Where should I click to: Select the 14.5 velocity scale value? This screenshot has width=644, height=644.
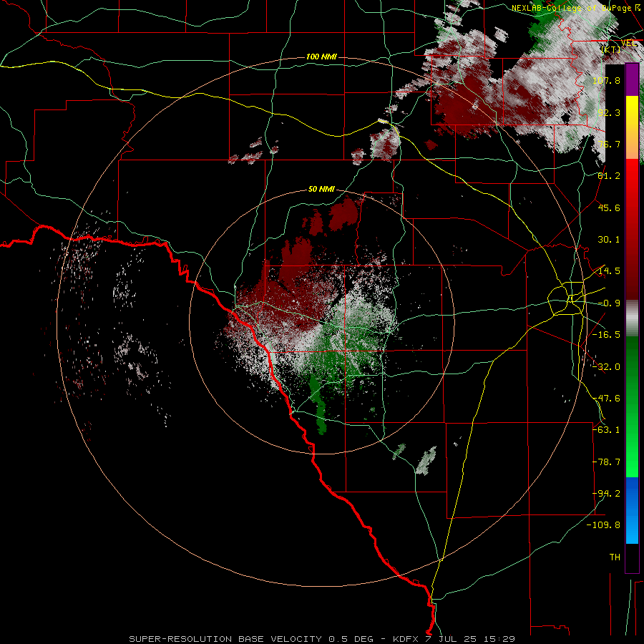coord(609,271)
